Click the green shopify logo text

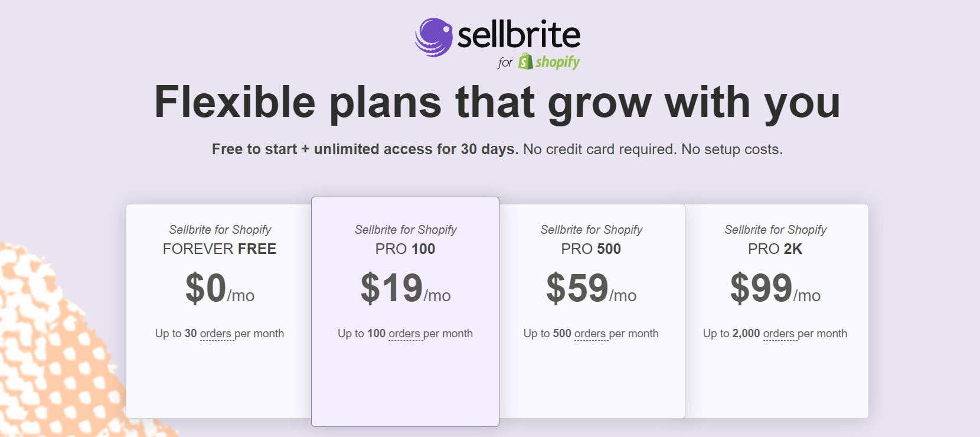[x=558, y=62]
